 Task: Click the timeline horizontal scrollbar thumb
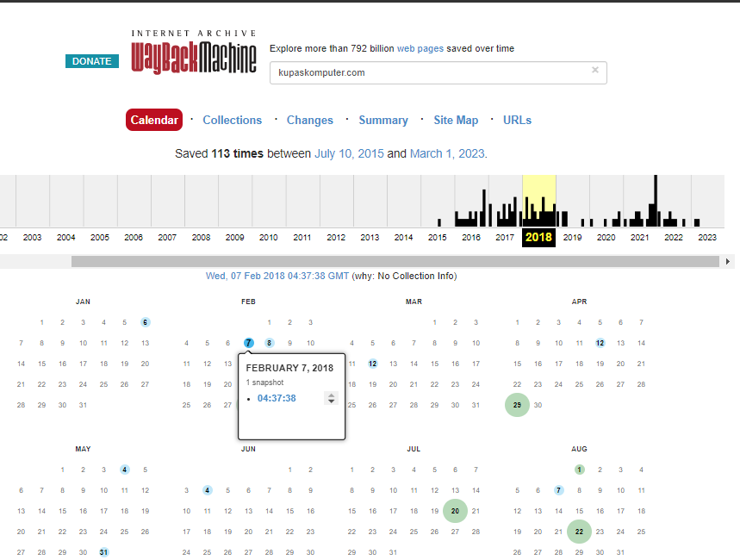click(x=395, y=262)
